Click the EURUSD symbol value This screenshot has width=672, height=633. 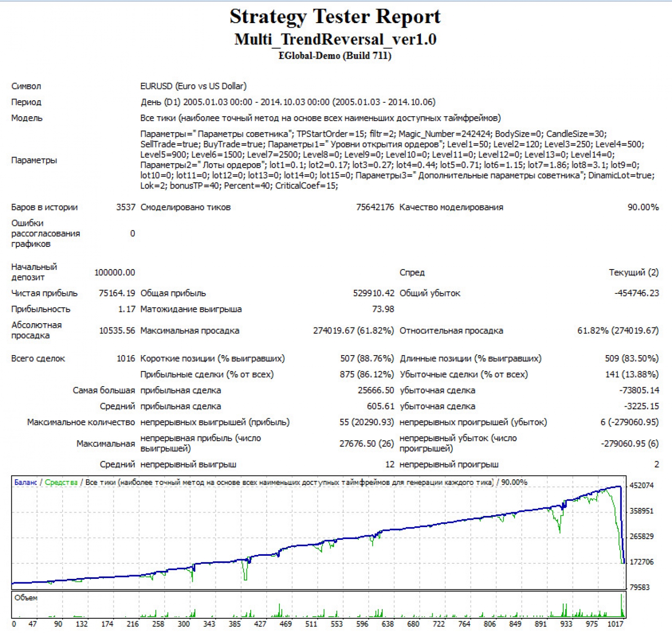[193, 86]
